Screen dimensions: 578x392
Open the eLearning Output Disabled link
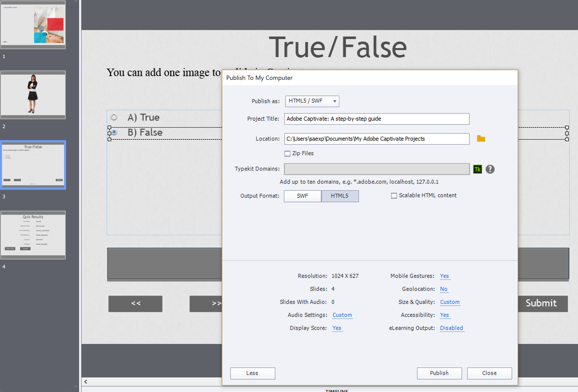(452, 328)
